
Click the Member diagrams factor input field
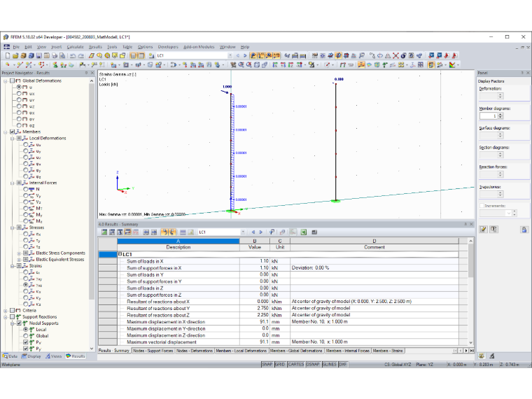pyautogui.click(x=489, y=115)
